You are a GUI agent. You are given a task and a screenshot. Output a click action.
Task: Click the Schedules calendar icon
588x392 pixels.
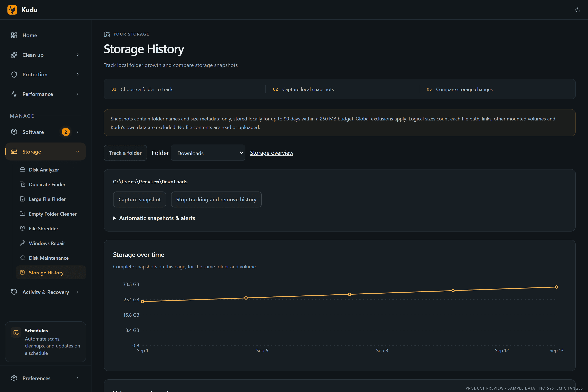pos(16,333)
